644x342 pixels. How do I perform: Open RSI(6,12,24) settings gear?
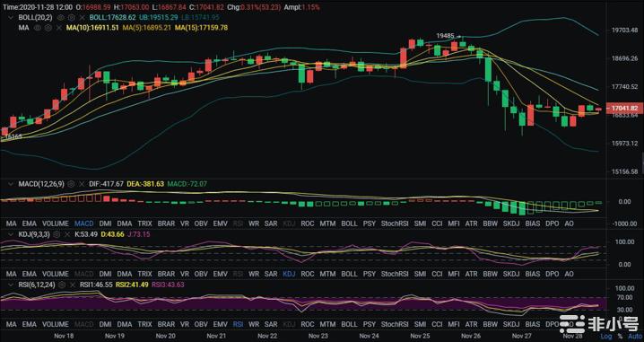pyautogui.click(x=62, y=284)
